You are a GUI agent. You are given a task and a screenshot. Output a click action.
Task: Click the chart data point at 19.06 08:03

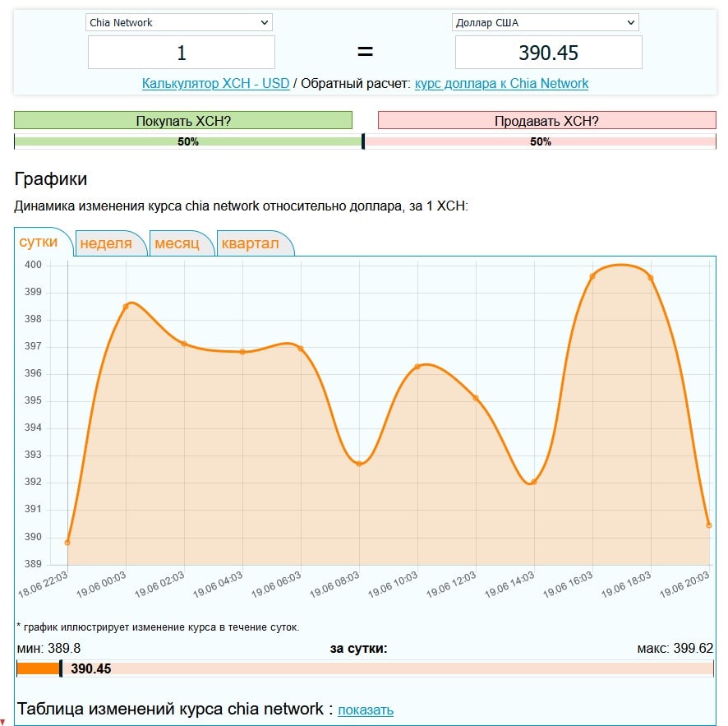coord(359,464)
